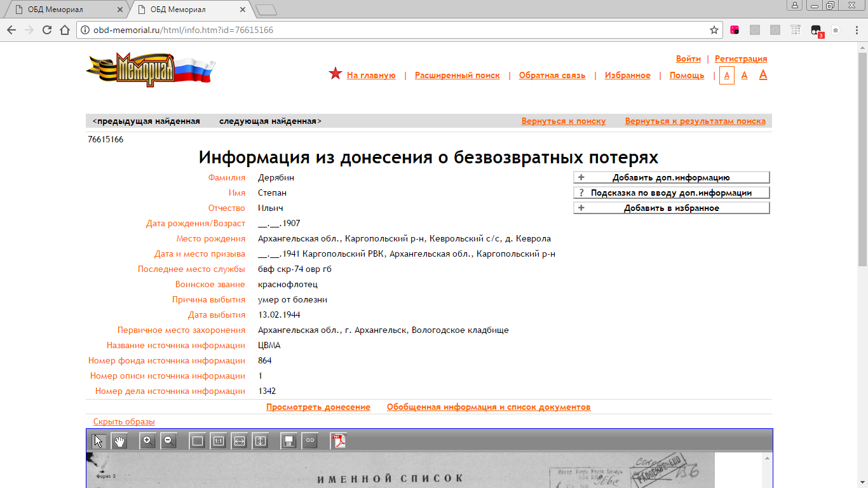Click service value бвф скр-74 овр гб

pyautogui.click(x=295, y=269)
